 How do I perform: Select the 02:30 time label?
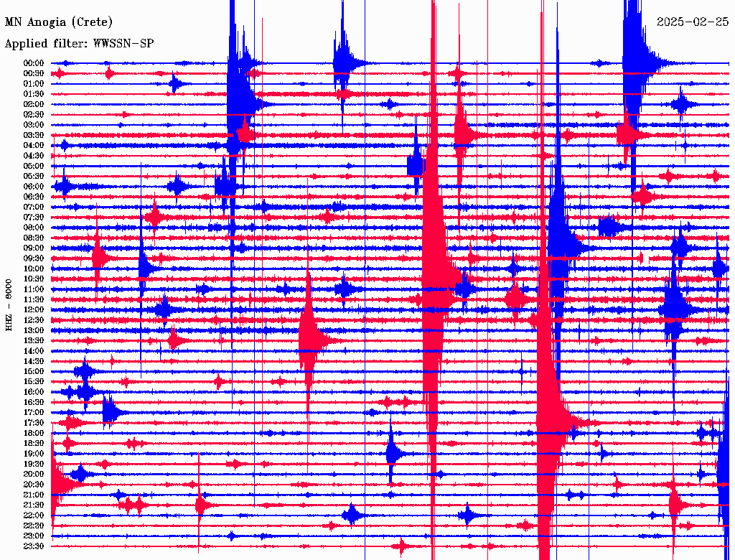(33, 115)
